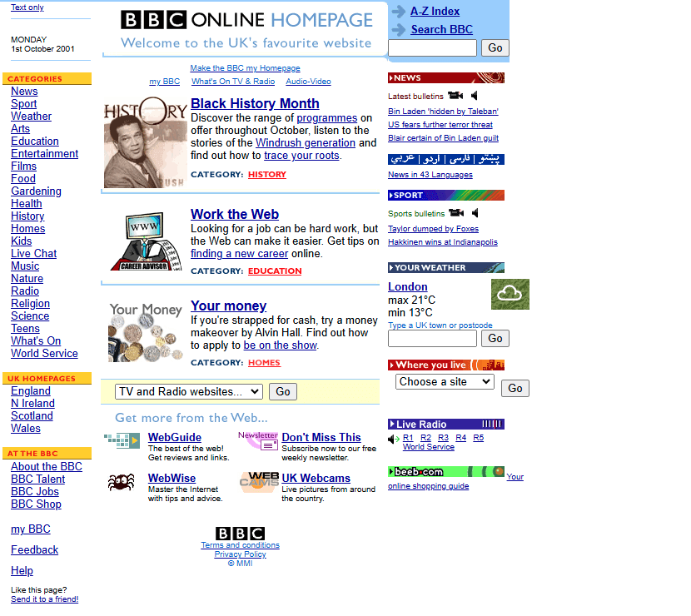Open the Your money headline
The image size is (691, 616).
(228, 306)
